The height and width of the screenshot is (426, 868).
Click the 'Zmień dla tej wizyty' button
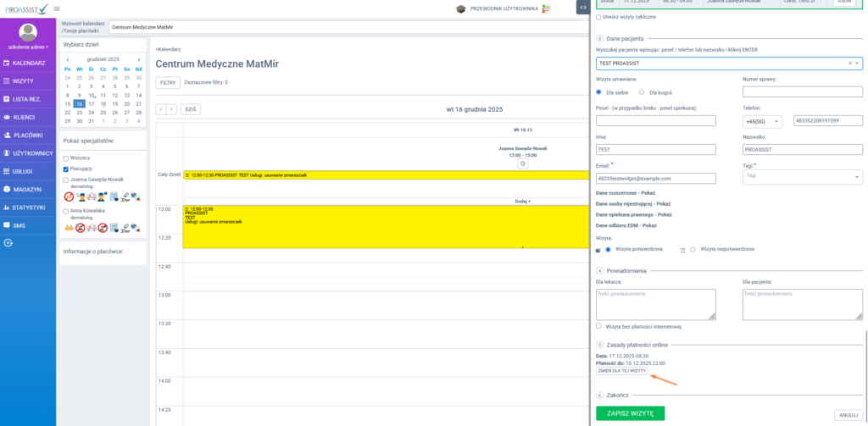[622, 371]
